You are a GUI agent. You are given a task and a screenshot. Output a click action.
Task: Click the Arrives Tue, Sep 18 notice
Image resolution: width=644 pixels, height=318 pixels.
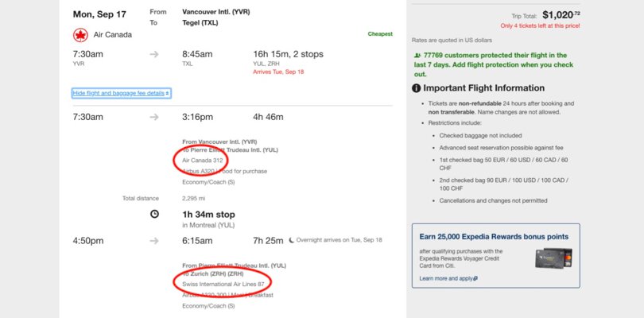click(278, 72)
